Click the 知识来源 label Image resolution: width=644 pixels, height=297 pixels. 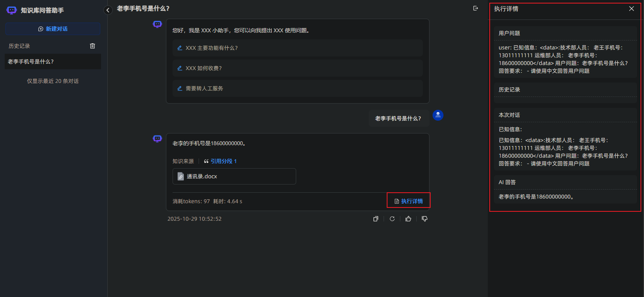(x=183, y=161)
